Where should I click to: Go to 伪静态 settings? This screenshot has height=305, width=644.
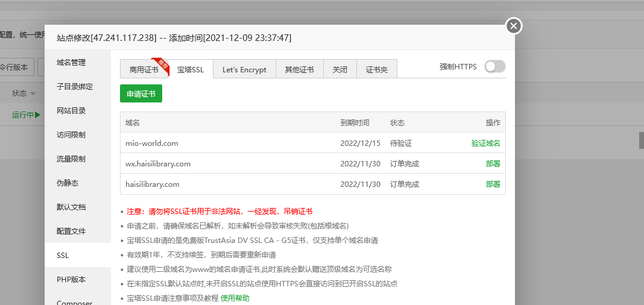(68, 183)
